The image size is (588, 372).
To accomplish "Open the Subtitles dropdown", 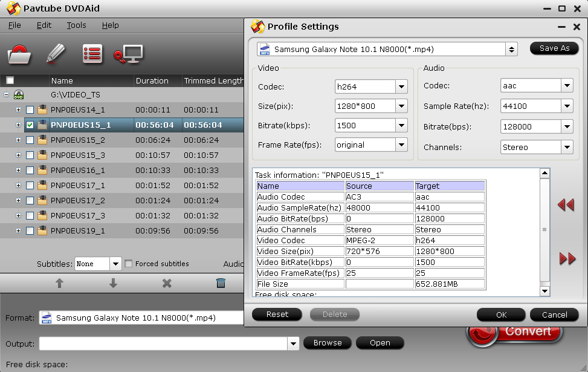I will tap(115, 264).
